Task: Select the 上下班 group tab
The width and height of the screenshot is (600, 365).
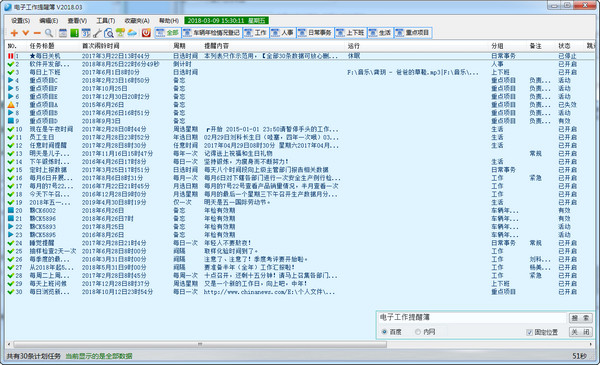Action: point(351,33)
